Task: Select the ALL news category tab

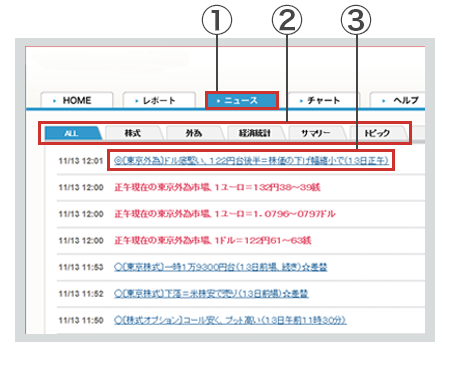Action: click(x=73, y=133)
